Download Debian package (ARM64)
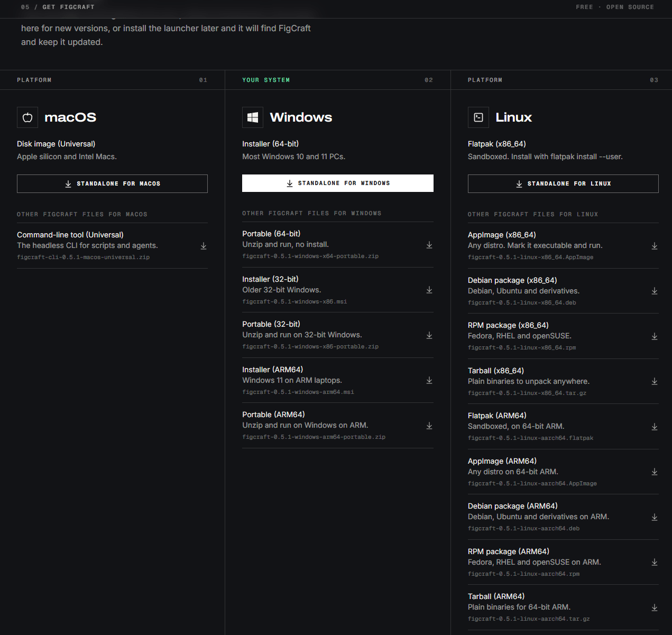 point(655,517)
